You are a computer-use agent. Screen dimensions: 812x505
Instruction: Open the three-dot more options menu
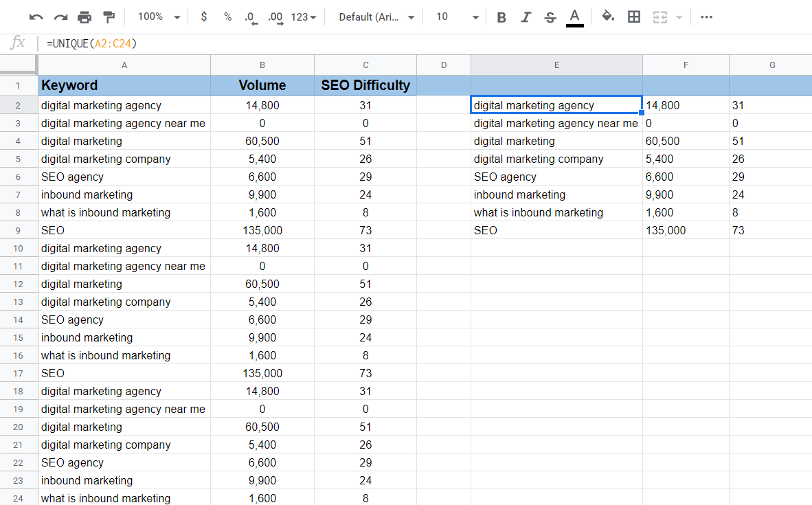[x=706, y=17]
